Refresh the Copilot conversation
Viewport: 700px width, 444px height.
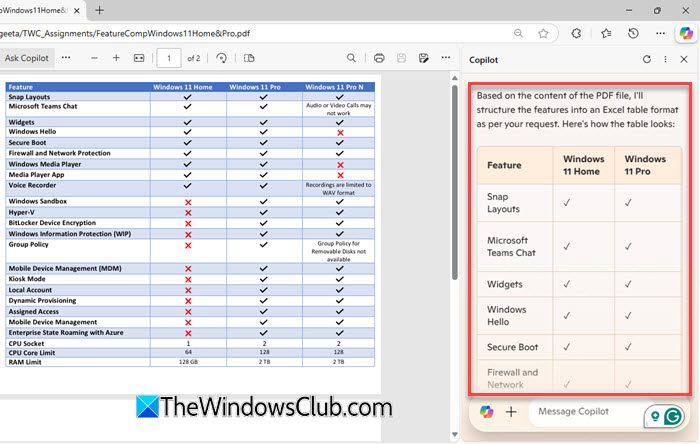click(646, 59)
